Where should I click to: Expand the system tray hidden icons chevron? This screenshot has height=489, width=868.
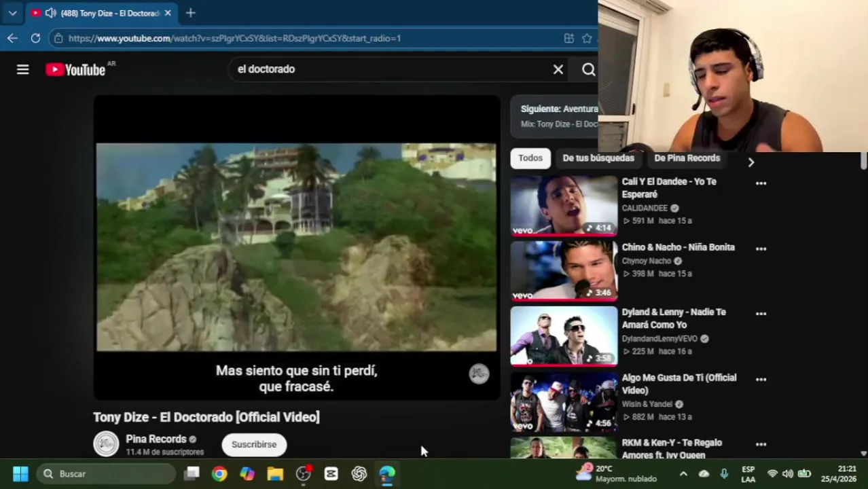683,473
